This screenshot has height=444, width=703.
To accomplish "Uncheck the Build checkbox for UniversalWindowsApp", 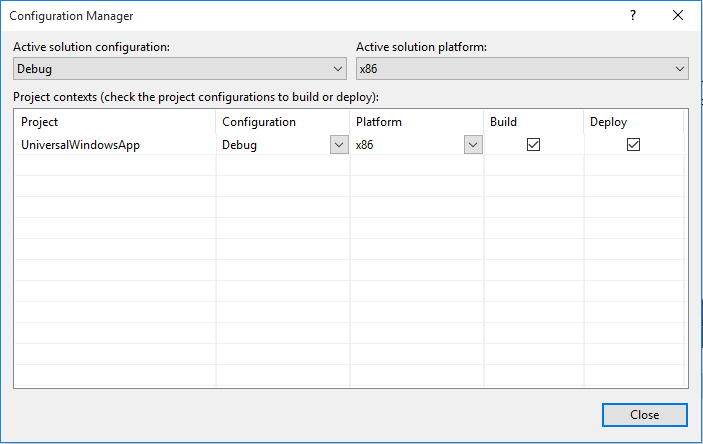I will [534, 145].
